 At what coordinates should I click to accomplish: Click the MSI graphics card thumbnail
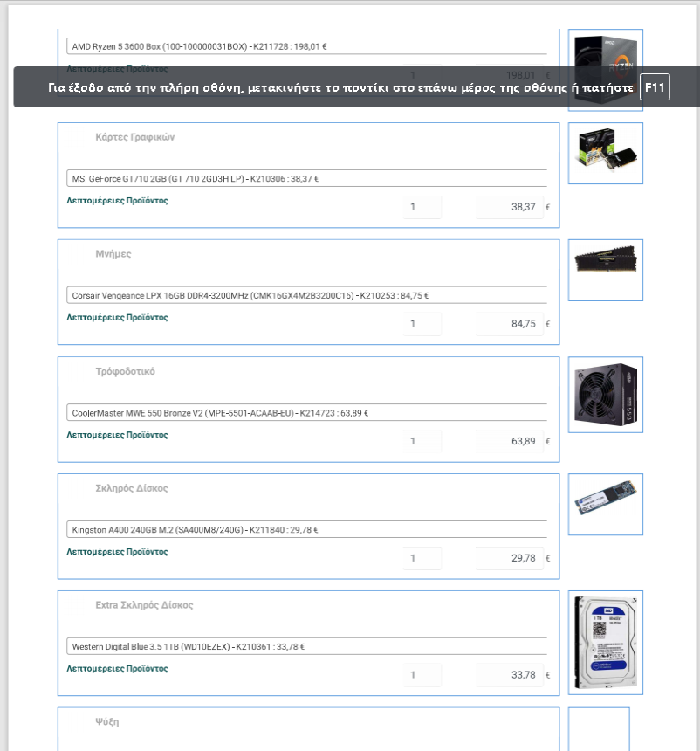[x=606, y=154]
